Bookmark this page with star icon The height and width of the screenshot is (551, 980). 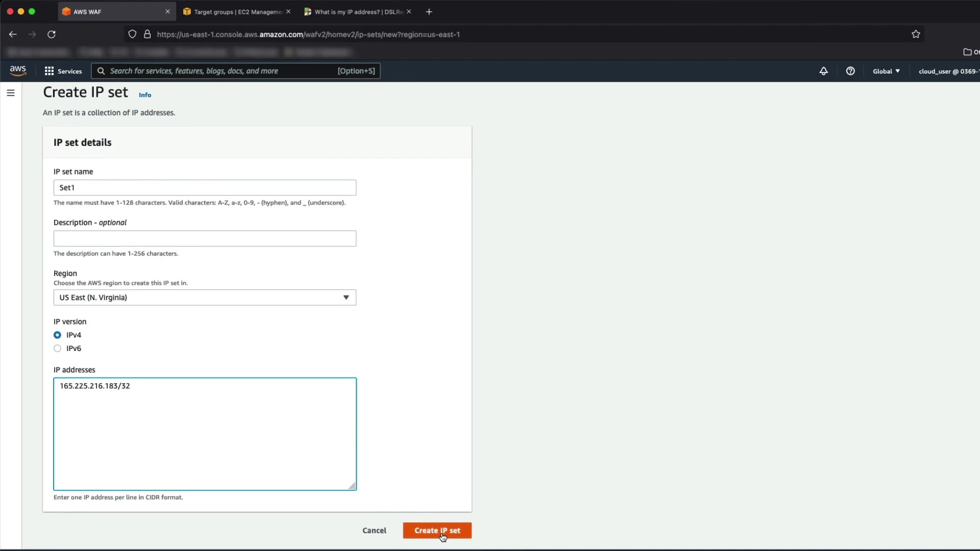pos(916,34)
